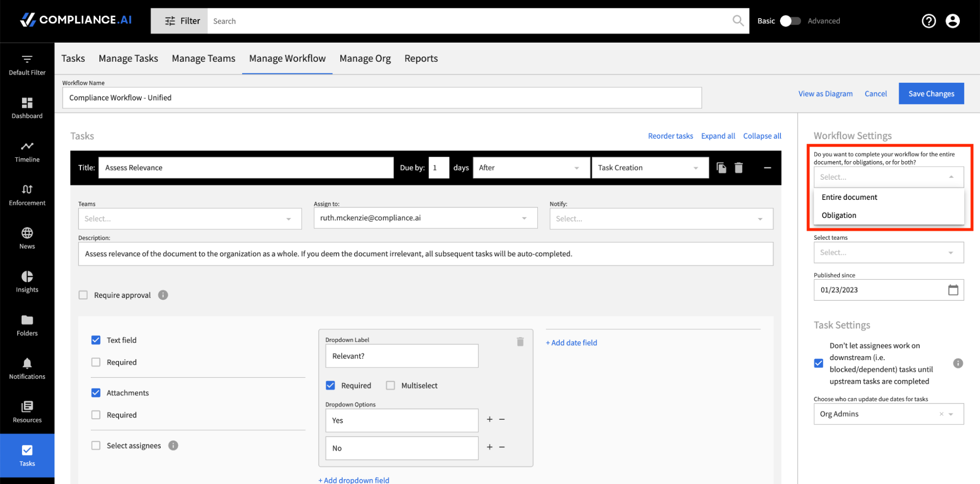Switch to Manage Org tab

click(365, 58)
